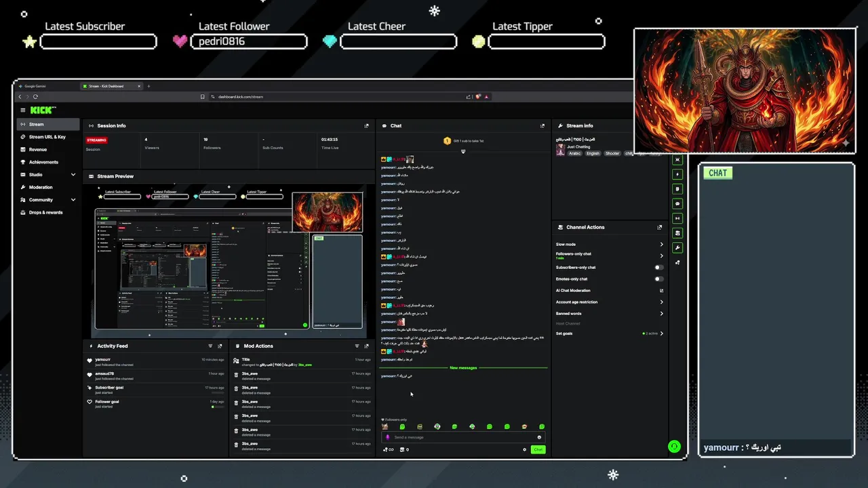This screenshot has height=488, width=868.
Task: Click yamourr entry in Activity Feed
Action: (x=156, y=361)
